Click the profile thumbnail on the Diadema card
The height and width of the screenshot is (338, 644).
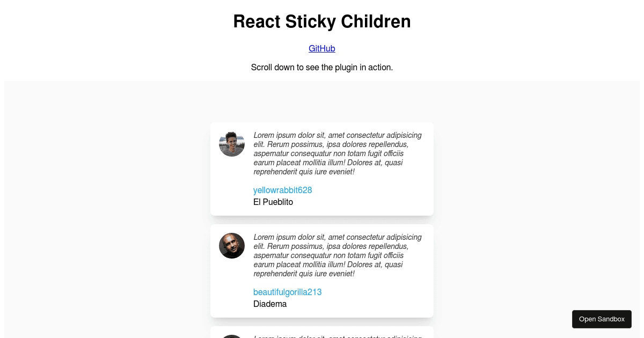click(x=231, y=245)
